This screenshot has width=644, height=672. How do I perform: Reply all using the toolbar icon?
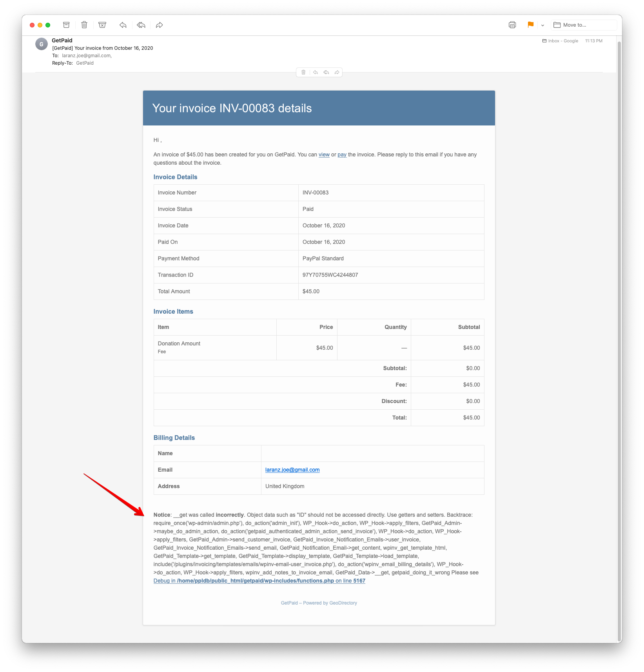tap(141, 25)
